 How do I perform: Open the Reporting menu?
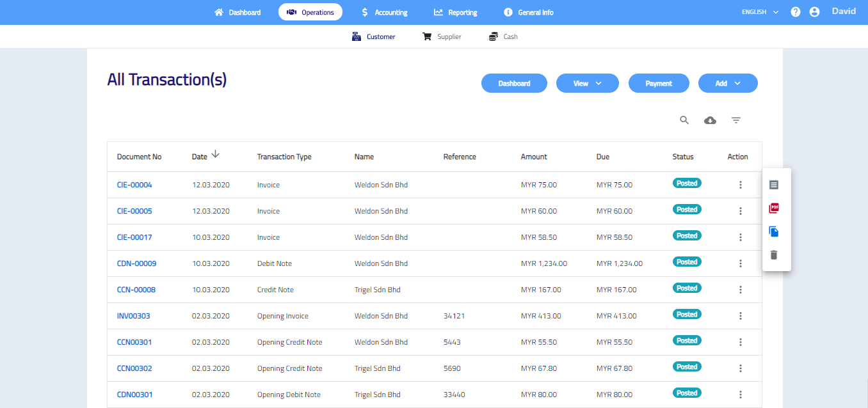[455, 12]
